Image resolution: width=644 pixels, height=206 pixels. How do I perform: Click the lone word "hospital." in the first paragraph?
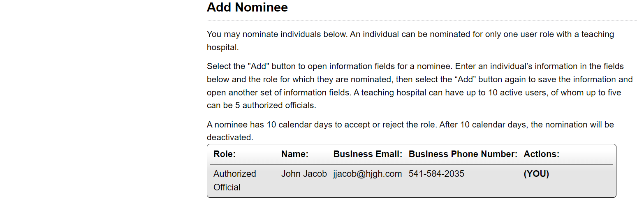click(222, 47)
